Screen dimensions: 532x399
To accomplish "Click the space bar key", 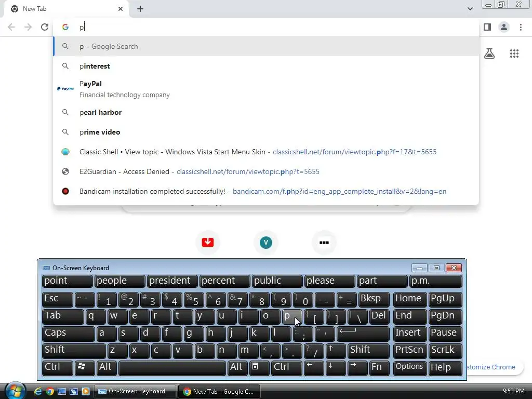I will 172,368.
